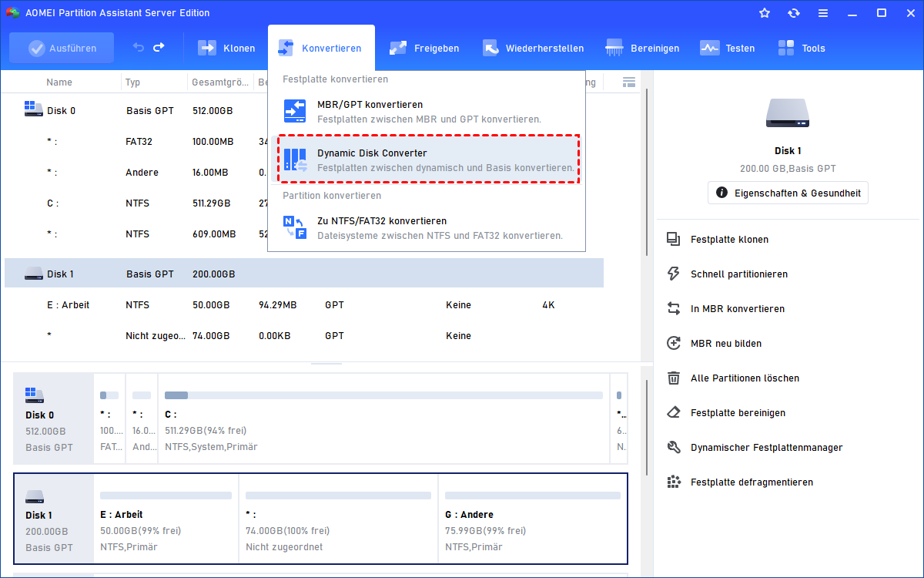Select Dynamic Disk Converter menu entry
This screenshot has width=924, height=578.
coord(428,160)
